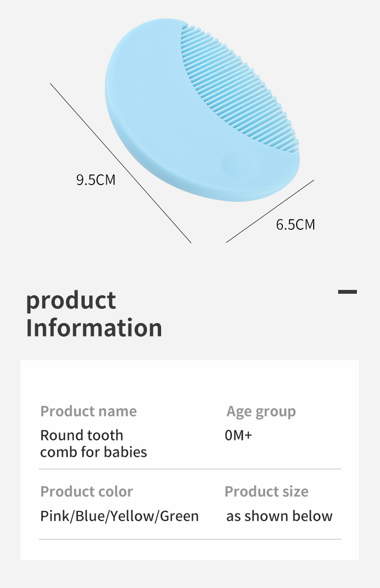Click the circular indent on the comb
Screen dimensions: 380x588
pos(241,163)
